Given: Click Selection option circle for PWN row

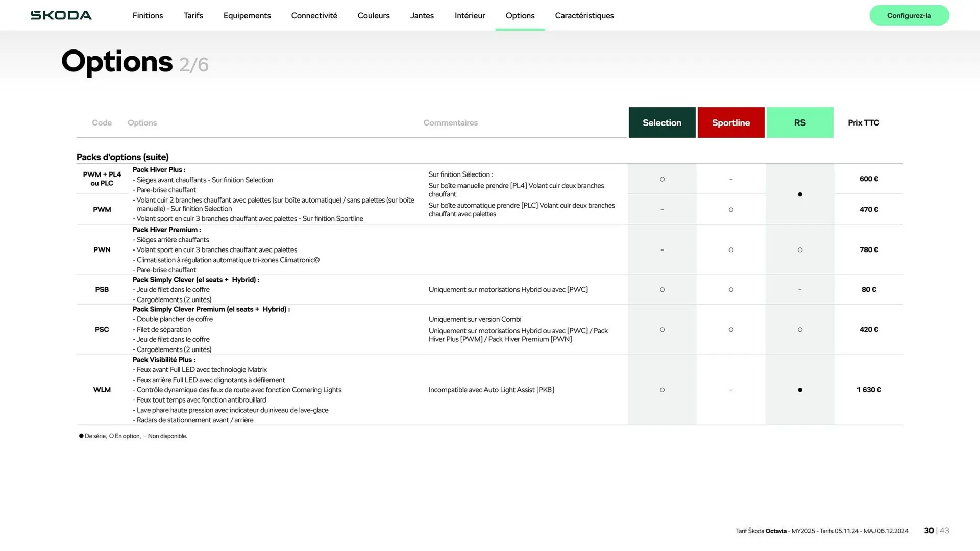Looking at the screenshot, I should point(662,250).
